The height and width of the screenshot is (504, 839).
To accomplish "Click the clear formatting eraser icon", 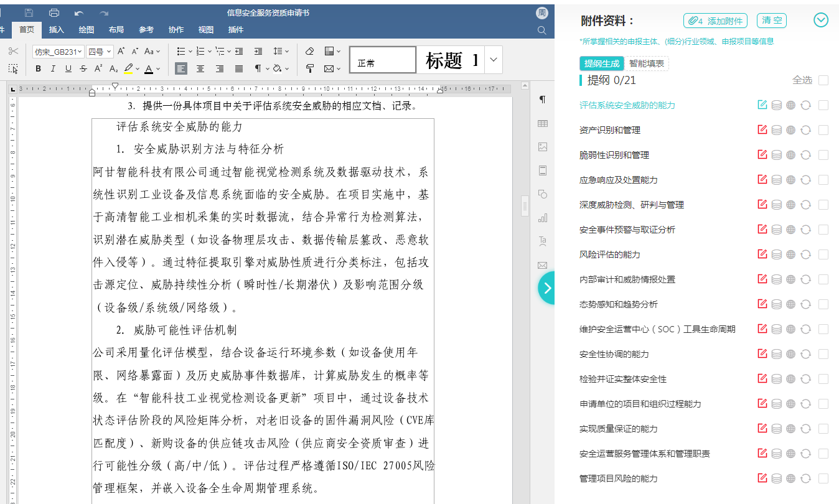I will 310,51.
